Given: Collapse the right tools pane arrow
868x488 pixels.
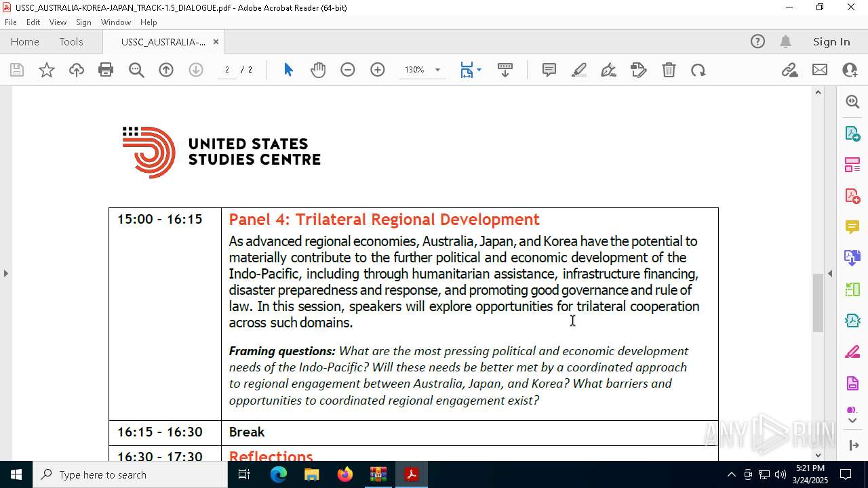Looking at the screenshot, I should point(830,273).
